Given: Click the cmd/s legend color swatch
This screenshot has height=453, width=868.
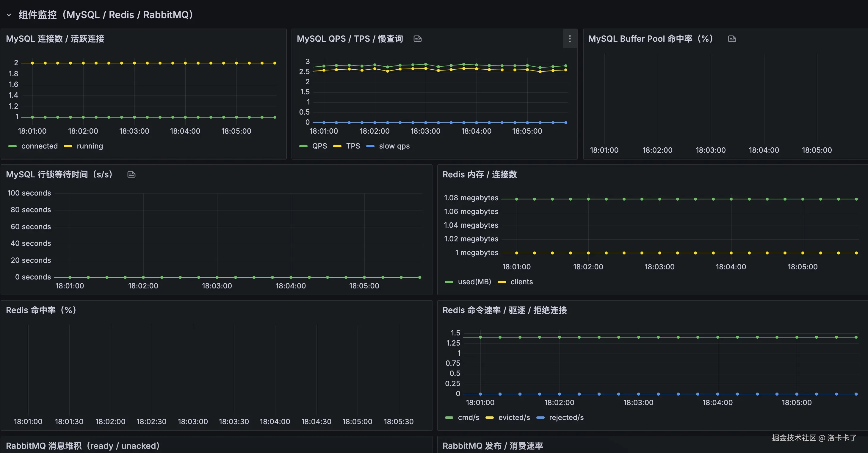Looking at the screenshot, I should click(x=449, y=418).
